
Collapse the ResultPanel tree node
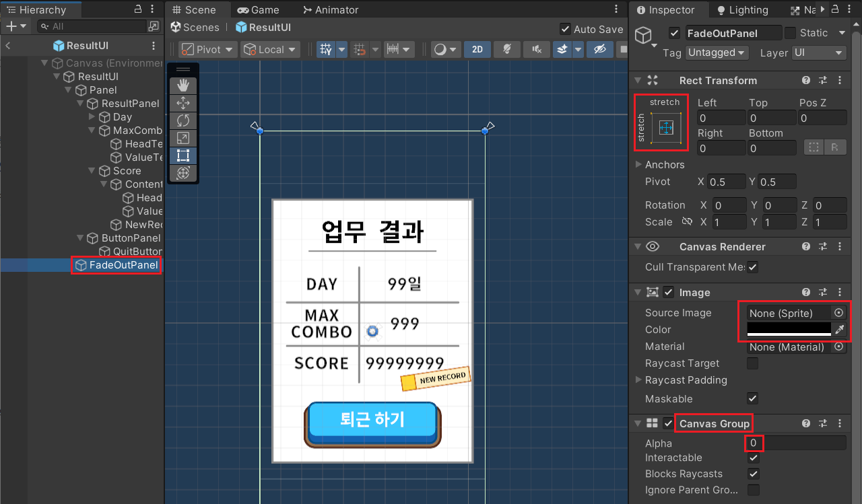pyautogui.click(x=80, y=104)
